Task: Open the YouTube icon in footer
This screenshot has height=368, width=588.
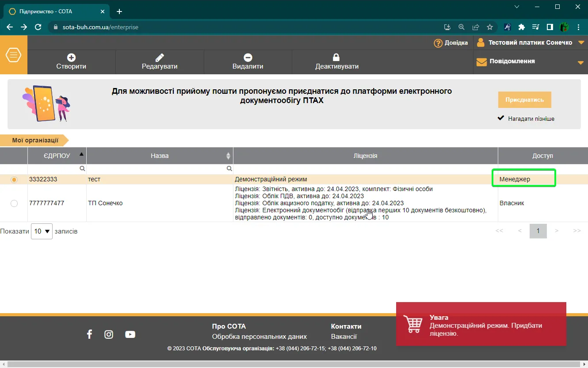Action: click(x=130, y=334)
